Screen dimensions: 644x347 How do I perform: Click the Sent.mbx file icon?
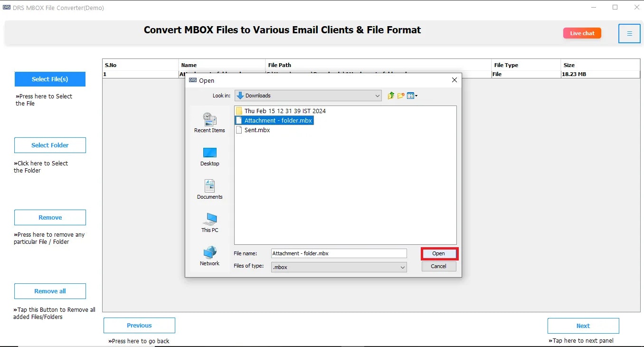[239, 130]
